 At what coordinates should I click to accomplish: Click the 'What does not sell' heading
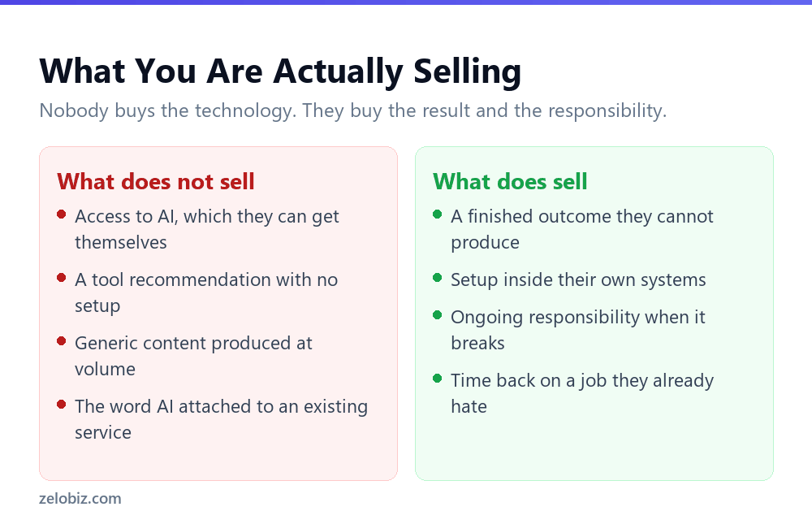point(156,182)
